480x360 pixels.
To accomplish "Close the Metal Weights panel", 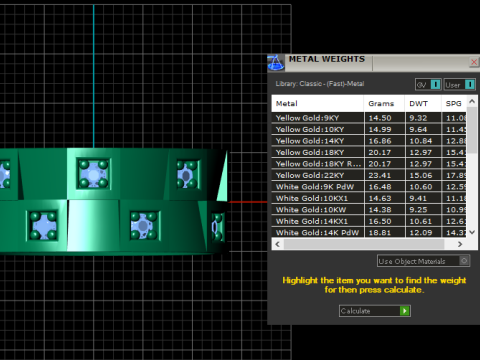I will pyautogui.click(x=474, y=62).
